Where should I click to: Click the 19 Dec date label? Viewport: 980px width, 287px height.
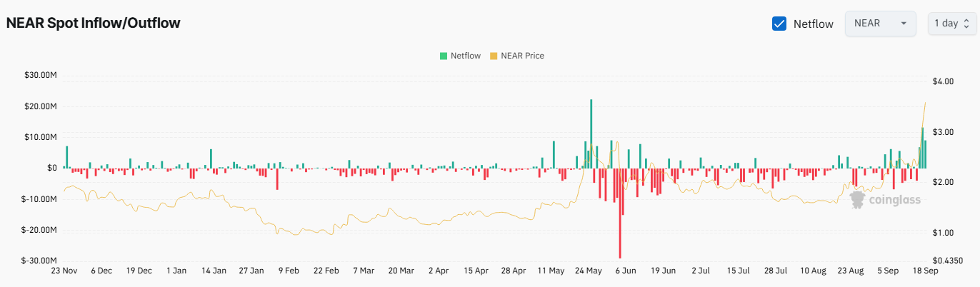139,271
